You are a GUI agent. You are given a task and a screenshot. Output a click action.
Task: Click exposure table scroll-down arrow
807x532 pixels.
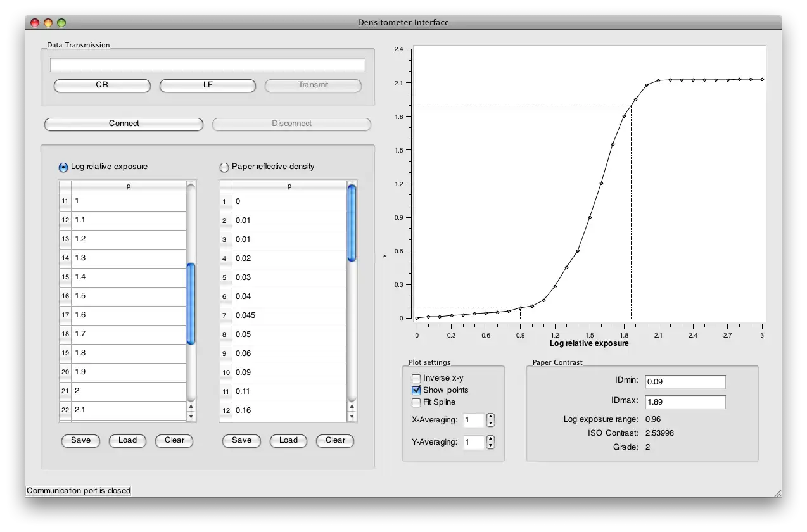pos(191,416)
